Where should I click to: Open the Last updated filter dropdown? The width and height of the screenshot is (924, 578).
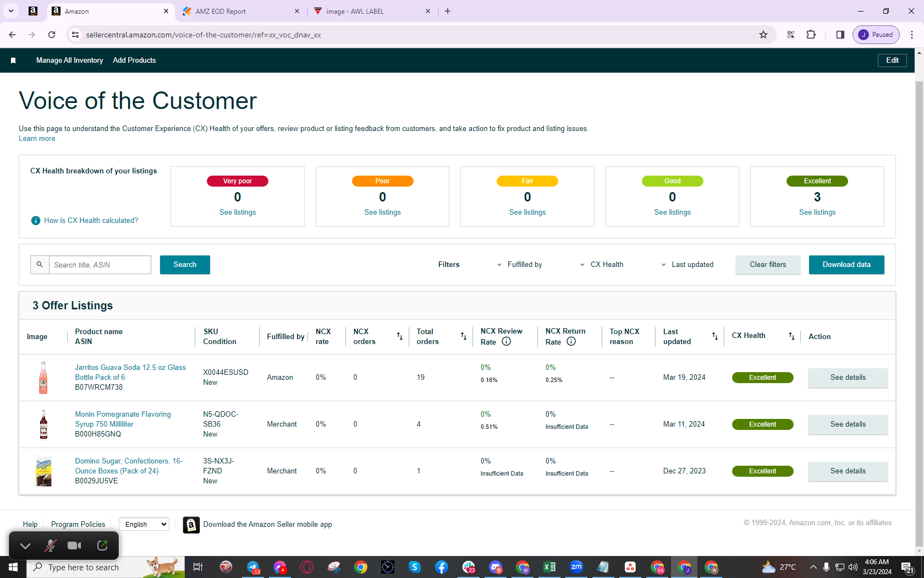point(687,265)
